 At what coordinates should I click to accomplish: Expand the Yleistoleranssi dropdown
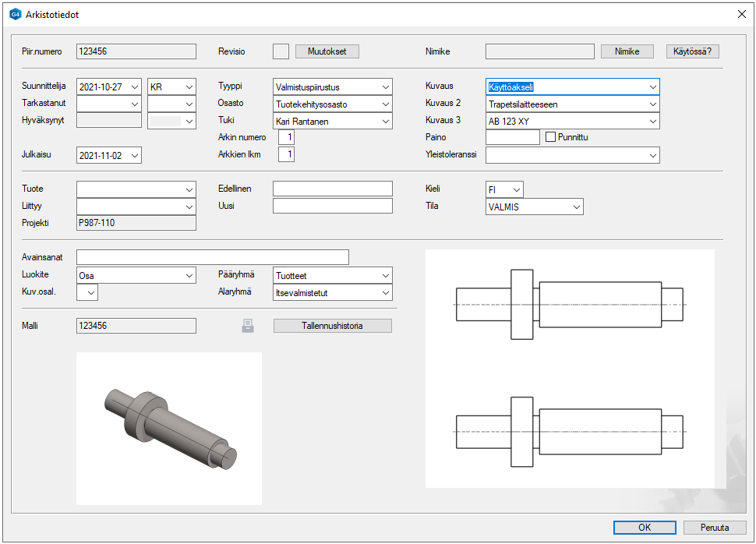tap(652, 156)
